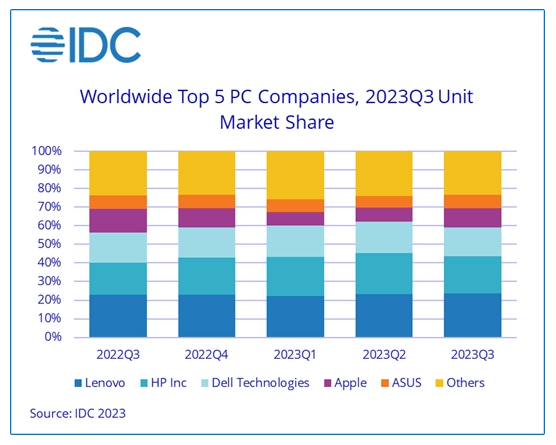Click the HP Inc segment in the 2022Q4 bar
Viewport: 556px width, 445px height.
[x=206, y=276]
